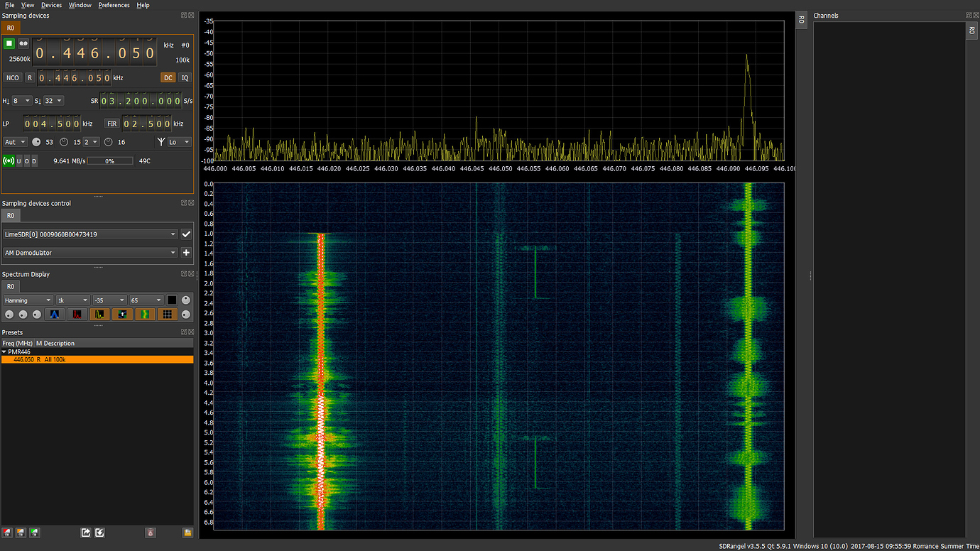This screenshot has width=980, height=551.
Task: Undock the Spectrum Display panel
Action: click(184, 274)
